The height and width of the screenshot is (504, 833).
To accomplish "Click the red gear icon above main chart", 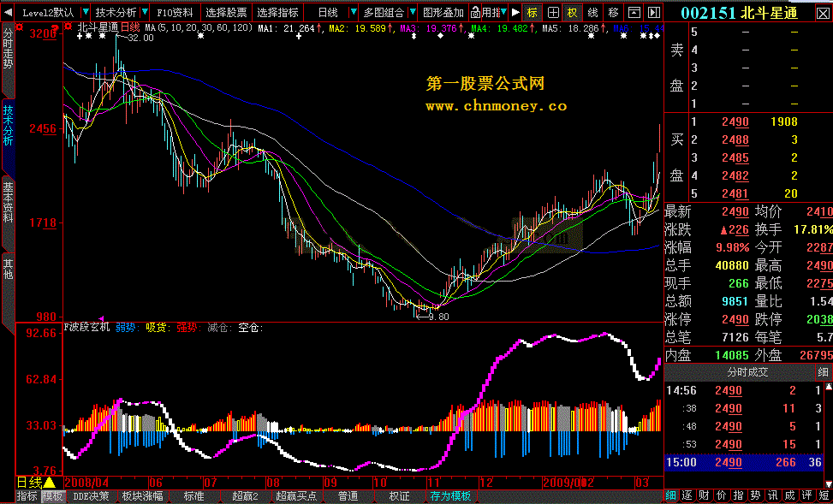I will (x=20, y=26).
